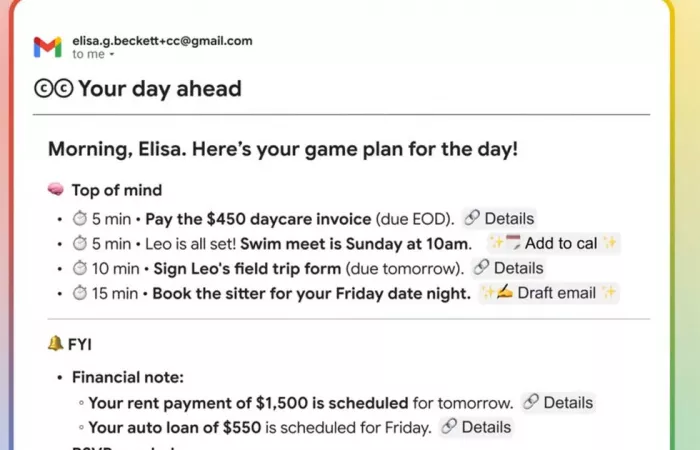Click Draft email for sitter booking
Image resolution: width=700 pixels, height=450 pixels.
(549, 293)
